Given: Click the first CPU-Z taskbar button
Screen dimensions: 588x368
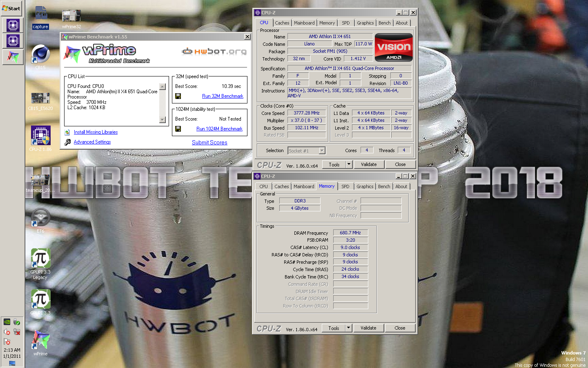Looking at the screenshot, I should [13, 25].
